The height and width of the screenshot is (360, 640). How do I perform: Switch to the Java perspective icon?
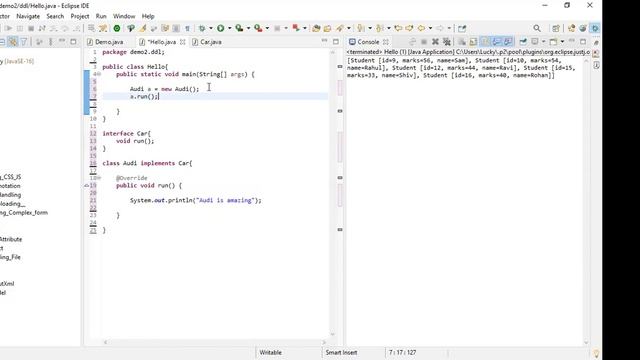pos(571,28)
